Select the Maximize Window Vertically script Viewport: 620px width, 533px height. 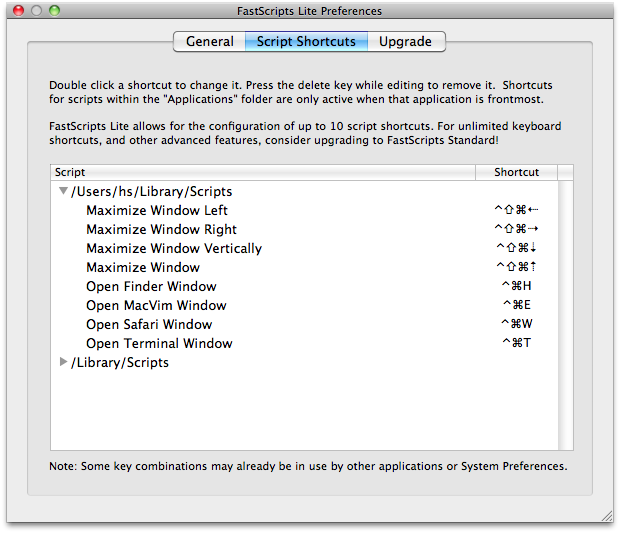[x=174, y=248]
